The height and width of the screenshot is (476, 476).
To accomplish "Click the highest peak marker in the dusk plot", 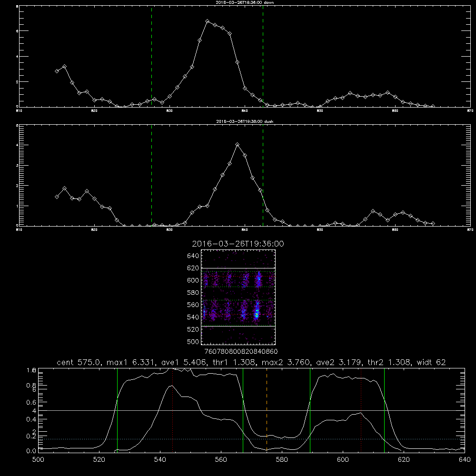I will [x=238, y=145].
